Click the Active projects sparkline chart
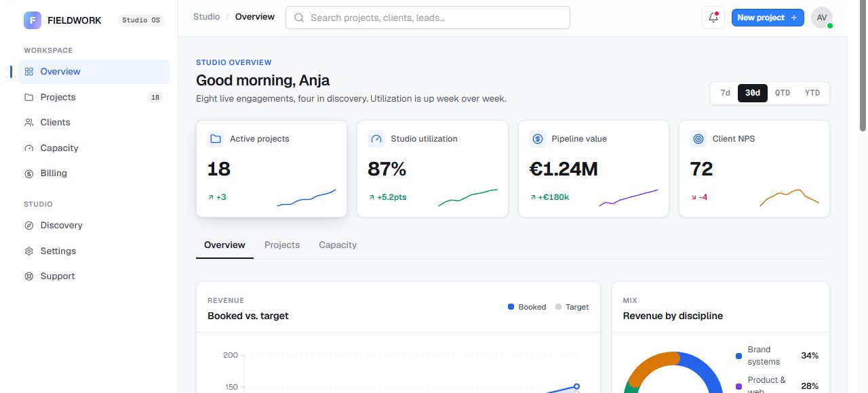Image resolution: width=868 pixels, height=393 pixels. (307, 197)
